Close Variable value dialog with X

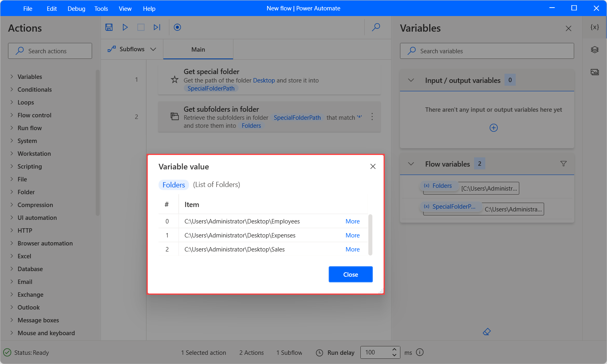click(x=373, y=166)
